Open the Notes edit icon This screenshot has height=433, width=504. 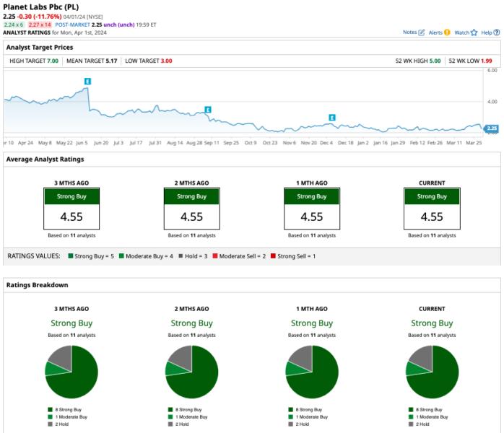(x=422, y=32)
